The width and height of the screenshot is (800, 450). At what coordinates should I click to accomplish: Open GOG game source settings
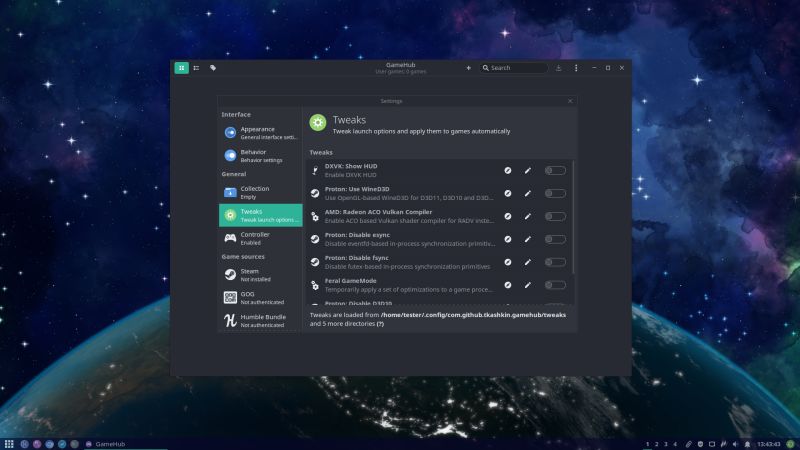[x=260, y=297]
